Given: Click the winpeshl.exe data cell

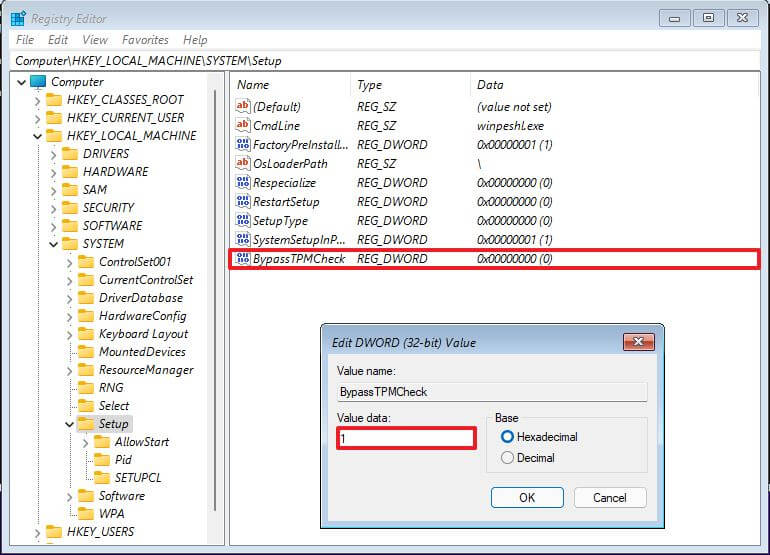Looking at the screenshot, I should pyautogui.click(x=510, y=126).
